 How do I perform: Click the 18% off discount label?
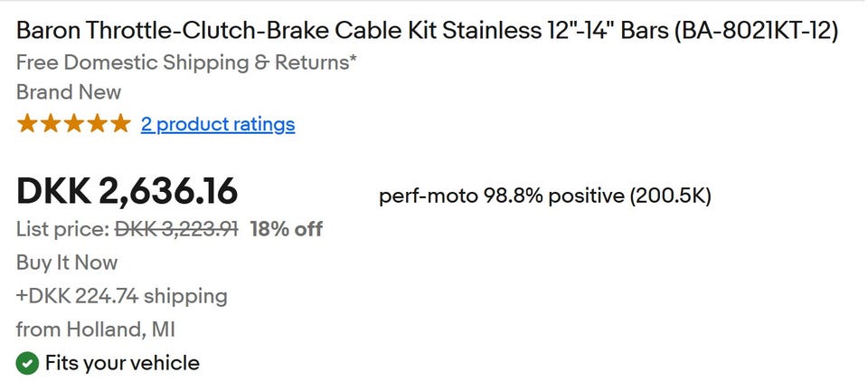[287, 229]
